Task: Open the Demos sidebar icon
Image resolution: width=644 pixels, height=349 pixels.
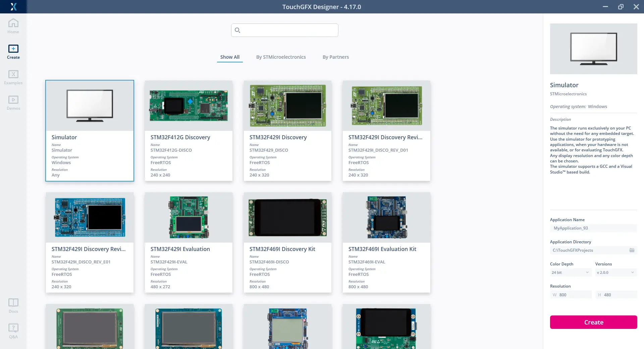Action: (x=13, y=103)
